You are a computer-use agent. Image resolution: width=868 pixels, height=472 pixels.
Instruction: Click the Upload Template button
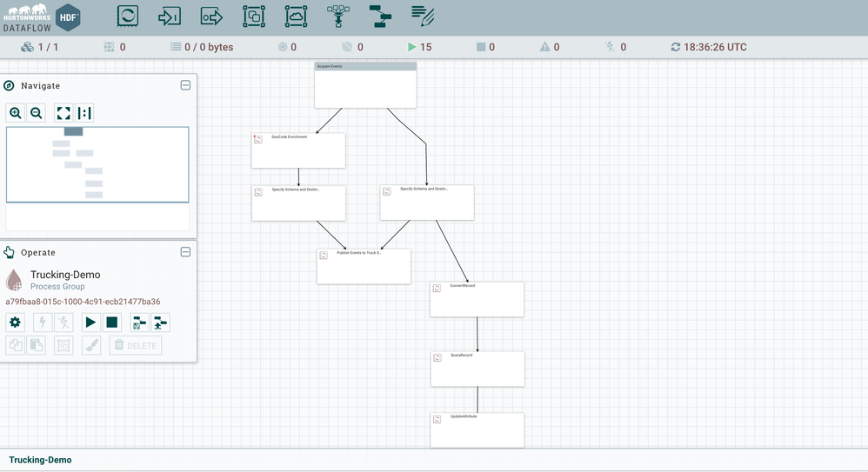point(161,322)
